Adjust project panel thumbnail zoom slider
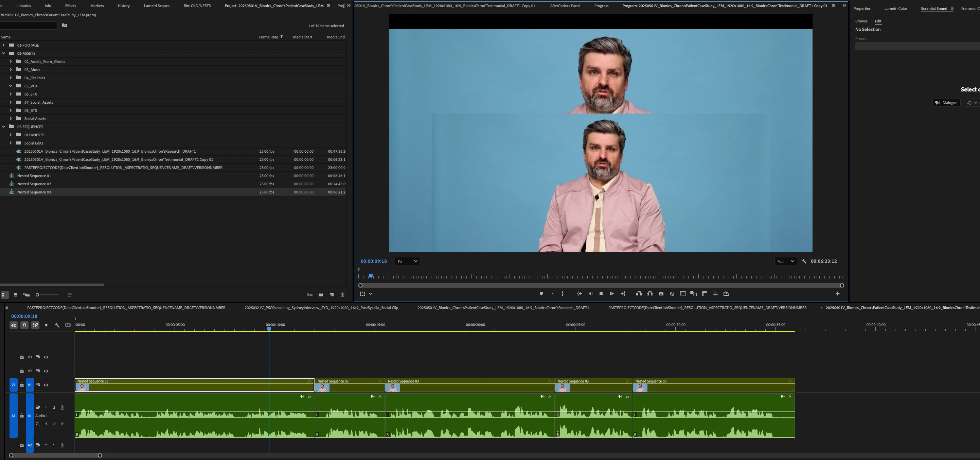 [x=37, y=295]
